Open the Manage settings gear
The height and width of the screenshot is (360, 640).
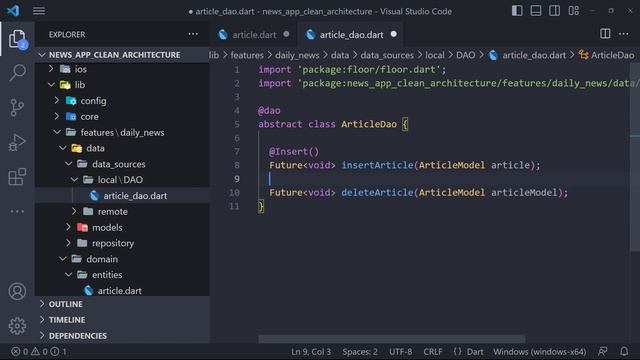(x=17, y=326)
